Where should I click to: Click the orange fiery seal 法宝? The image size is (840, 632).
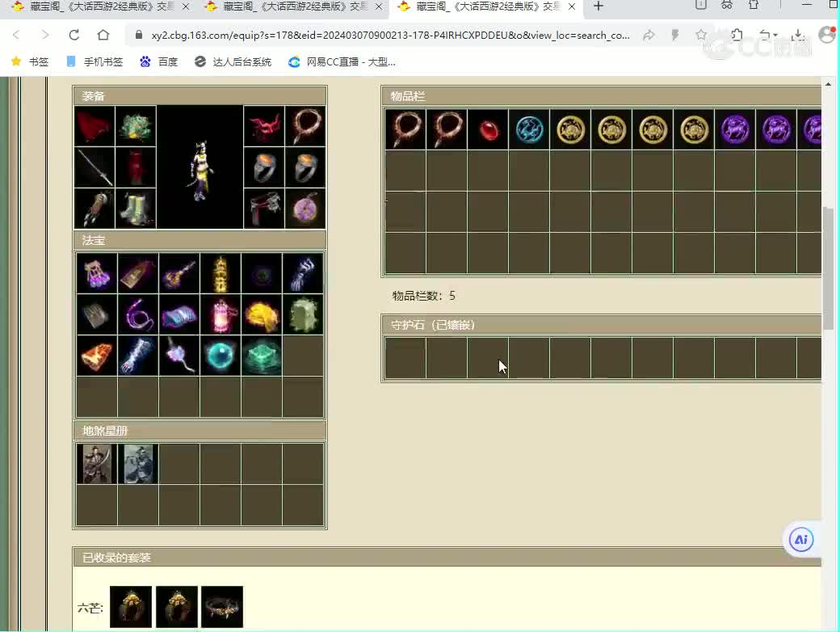click(96, 356)
